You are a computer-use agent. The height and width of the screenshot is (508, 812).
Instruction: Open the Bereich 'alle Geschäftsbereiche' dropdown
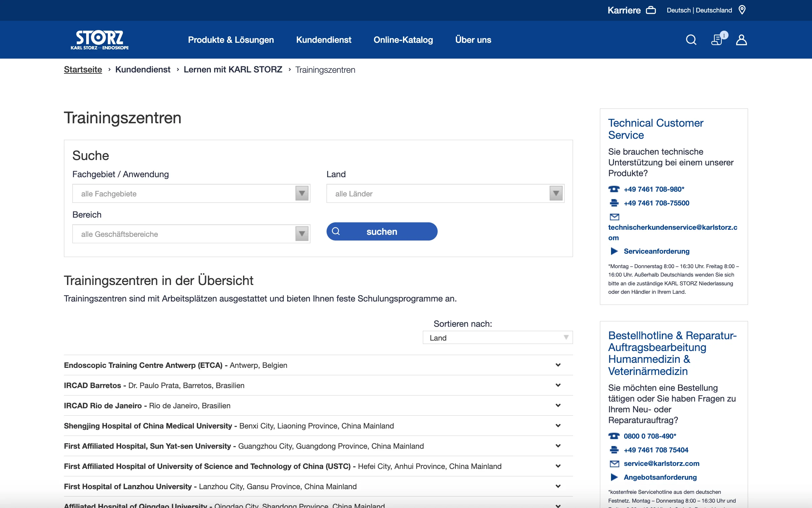coord(191,234)
